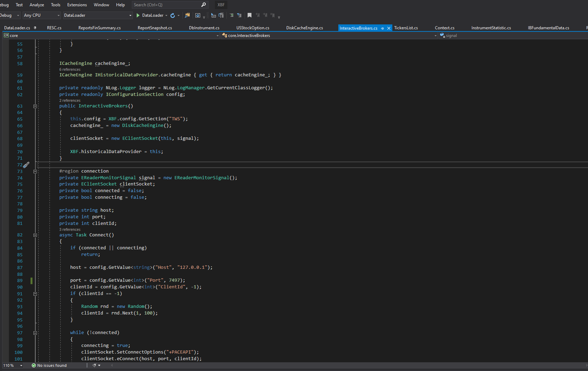
Task: Close the InteractiveBrokers.cs tab
Action: (389, 28)
